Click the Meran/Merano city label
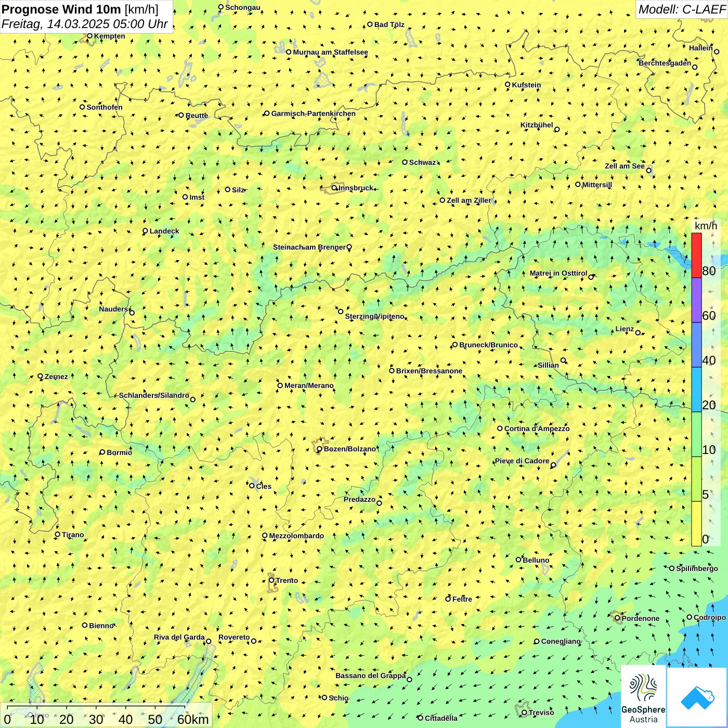This screenshot has height=728, width=728. (x=309, y=385)
